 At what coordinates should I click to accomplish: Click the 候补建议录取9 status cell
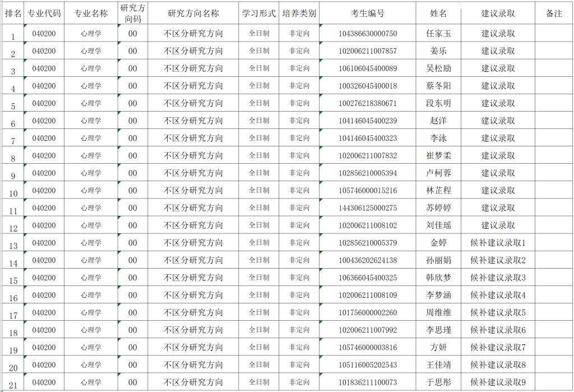click(x=498, y=382)
